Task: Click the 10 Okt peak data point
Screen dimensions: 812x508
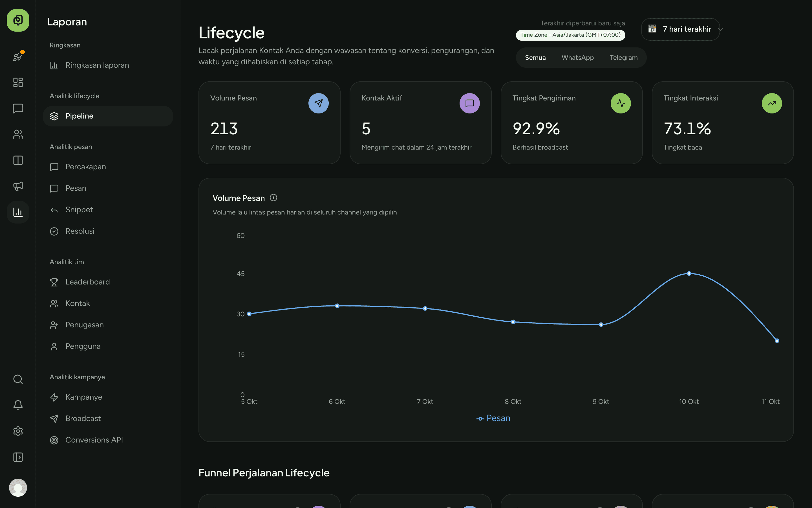Action: (x=689, y=273)
